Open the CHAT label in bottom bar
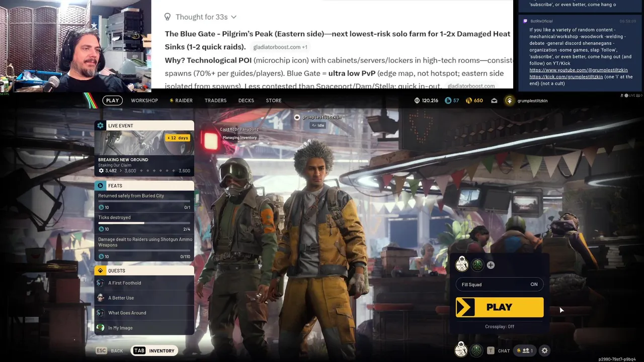Screen dimensions: 644x362 point(504,351)
